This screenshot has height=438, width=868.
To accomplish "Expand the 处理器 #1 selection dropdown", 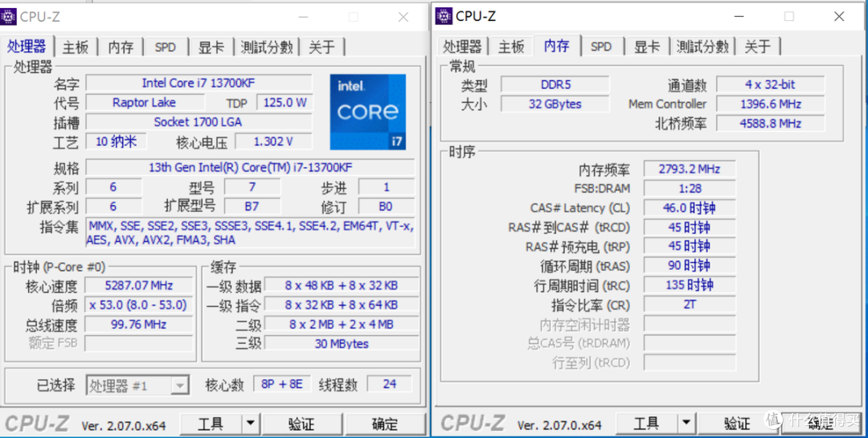I will tap(178, 386).
